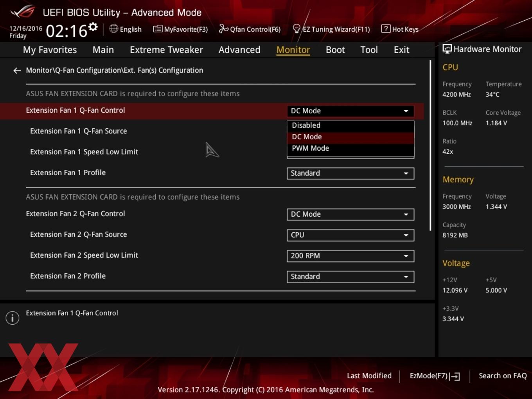Click BCLK value 100.0 MHz
The height and width of the screenshot is (399, 532).
click(x=457, y=123)
